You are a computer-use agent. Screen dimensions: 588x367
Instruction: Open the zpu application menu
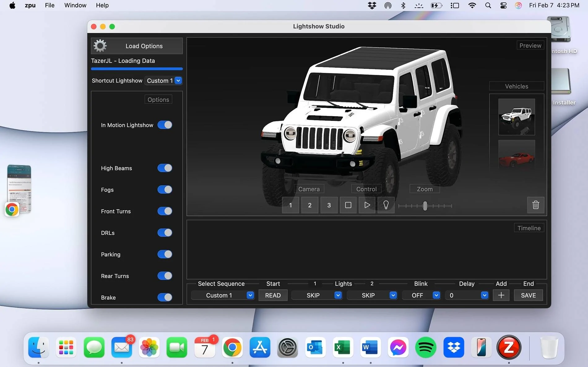[30, 5]
